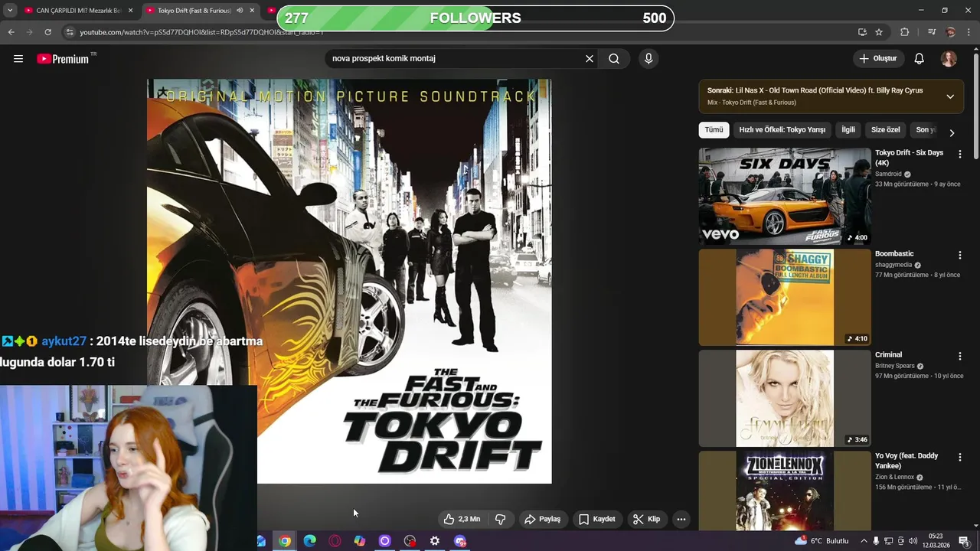Open the 05:23 clock and date
This screenshot has width=980, height=551.
(936, 541)
